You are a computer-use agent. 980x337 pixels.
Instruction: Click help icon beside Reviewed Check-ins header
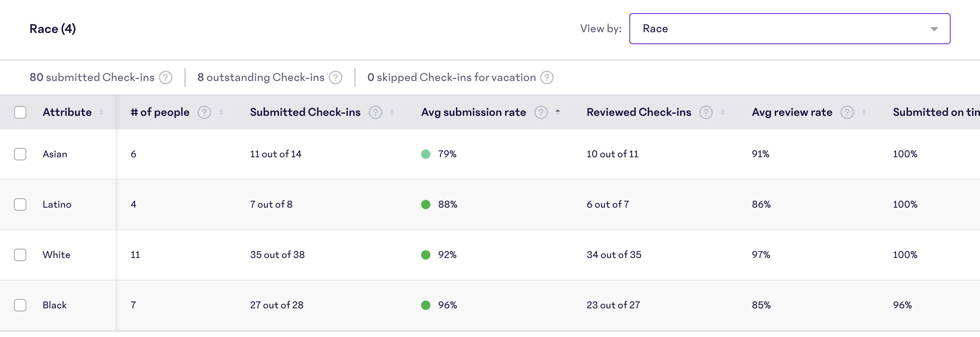point(706,112)
